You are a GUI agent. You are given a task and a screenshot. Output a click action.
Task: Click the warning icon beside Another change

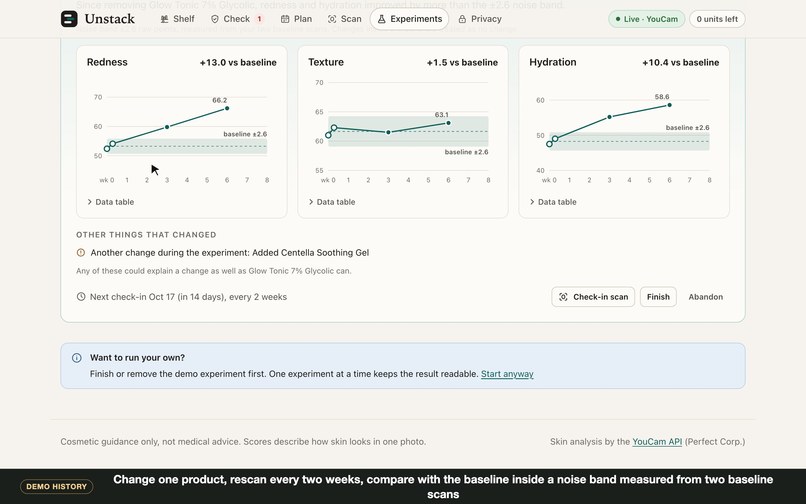point(81,253)
